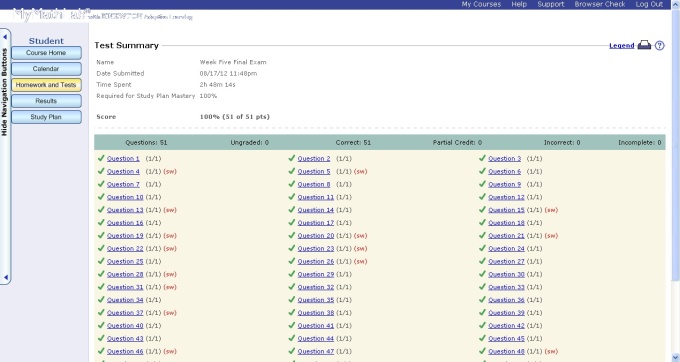Open Question 21 link
The image size is (680, 362).
coord(506,236)
